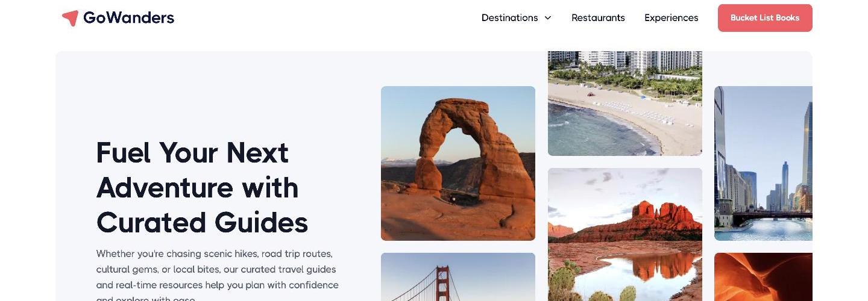Click the GoWanders paper plane logo icon

70,18
